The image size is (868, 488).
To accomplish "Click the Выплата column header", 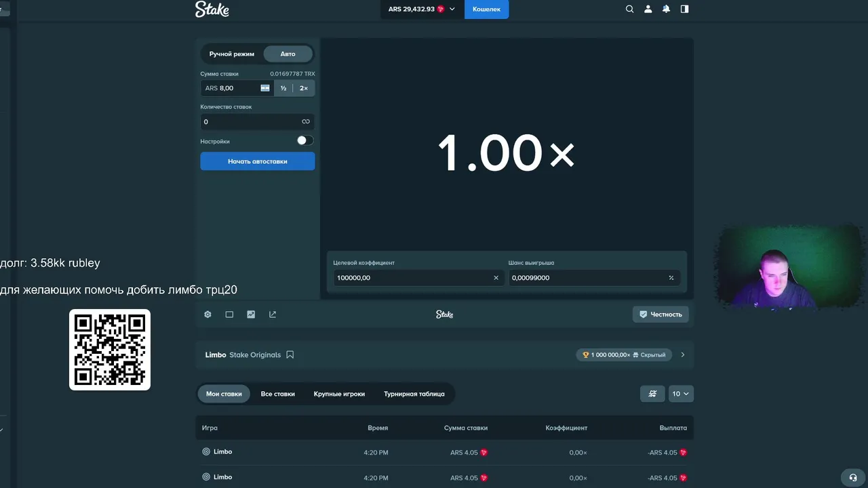I will tap(673, 428).
